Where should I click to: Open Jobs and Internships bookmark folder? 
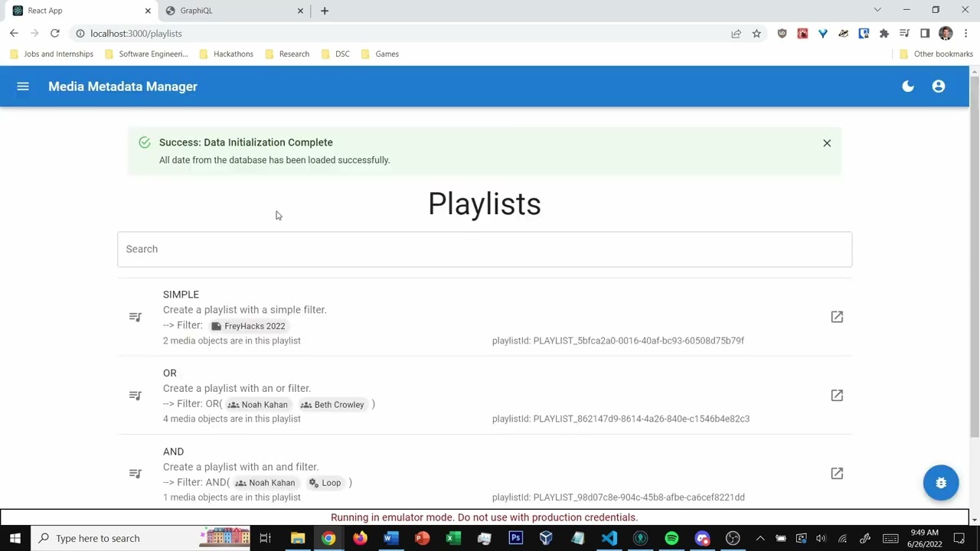point(51,54)
